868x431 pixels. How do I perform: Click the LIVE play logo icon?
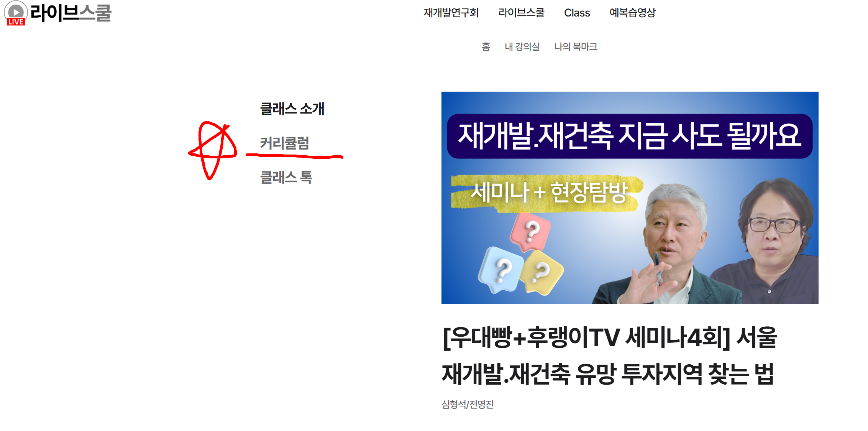(x=15, y=13)
